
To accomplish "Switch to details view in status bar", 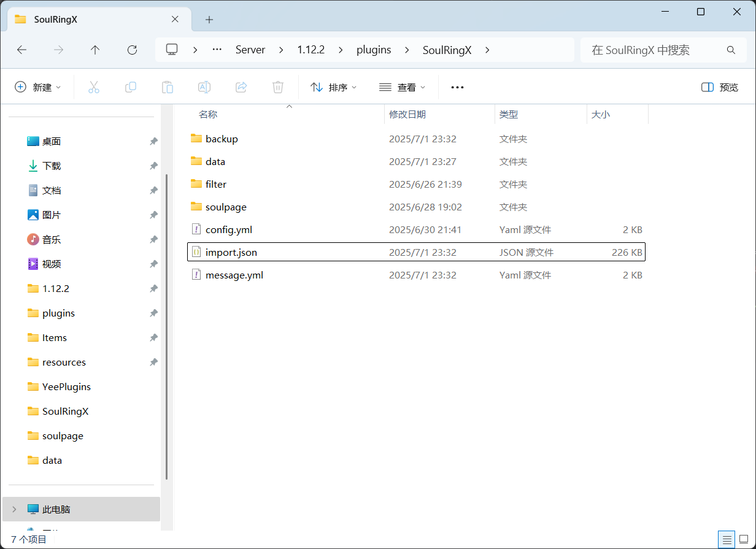I will tap(727, 539).
